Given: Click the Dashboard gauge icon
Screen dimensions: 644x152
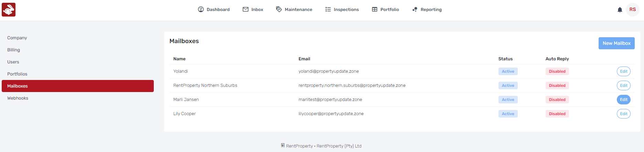Looking at the screenshot, I should click(201, 9).
